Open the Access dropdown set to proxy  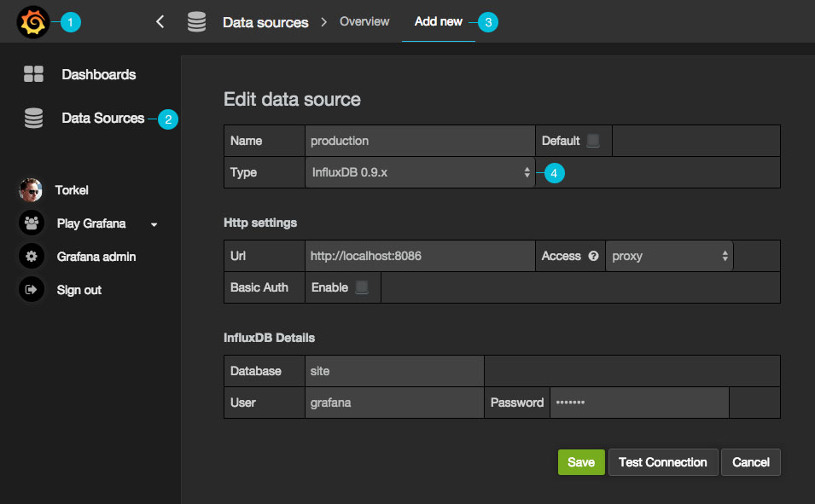point(669,256)
